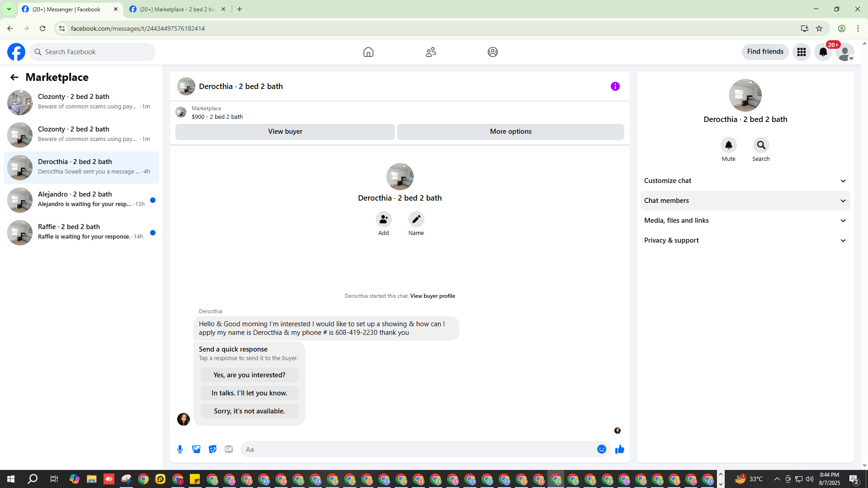Open the $900 - 2 bed 2 bath listing
Screen dimensions: 868x488
pyautogui.click(x=217, y=117)
